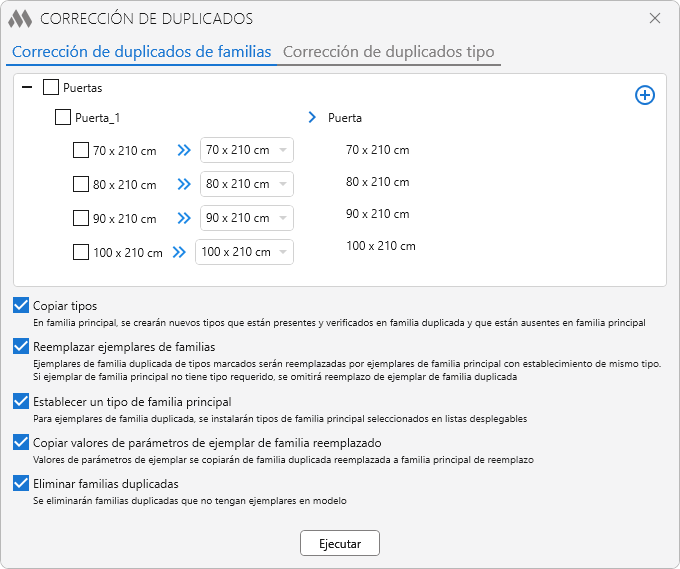Viewport: 680px width, 569px height.
Task: Click the double-arrow icon beside 100 x 210 cm
Action: tap(178, 253)
